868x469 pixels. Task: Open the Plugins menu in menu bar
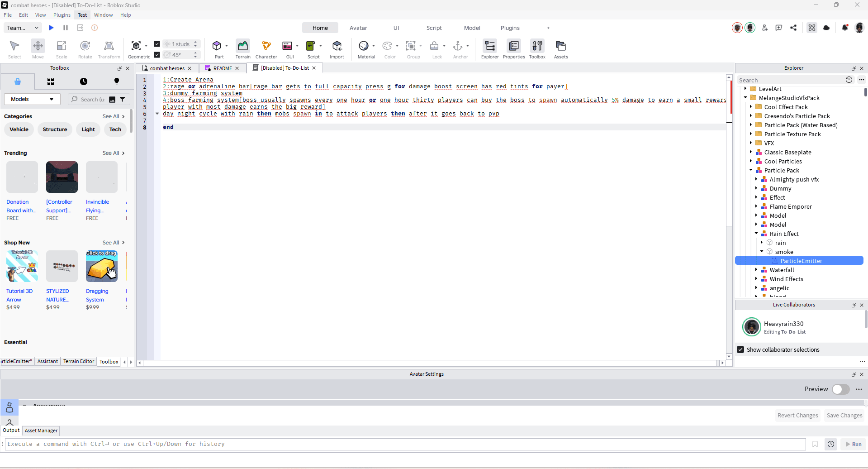coord(62,15)
